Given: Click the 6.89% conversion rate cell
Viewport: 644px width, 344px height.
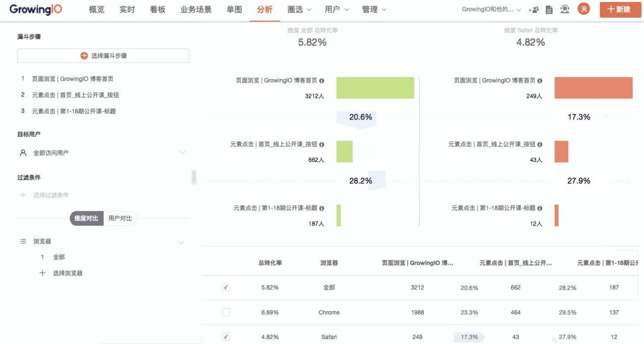Looking at the screenshot, I should pyautogui.click(x=270, y=313).
